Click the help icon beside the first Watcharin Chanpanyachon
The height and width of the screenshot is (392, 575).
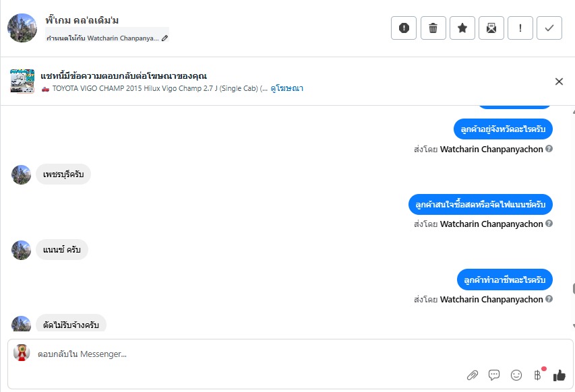pos(549,149)
